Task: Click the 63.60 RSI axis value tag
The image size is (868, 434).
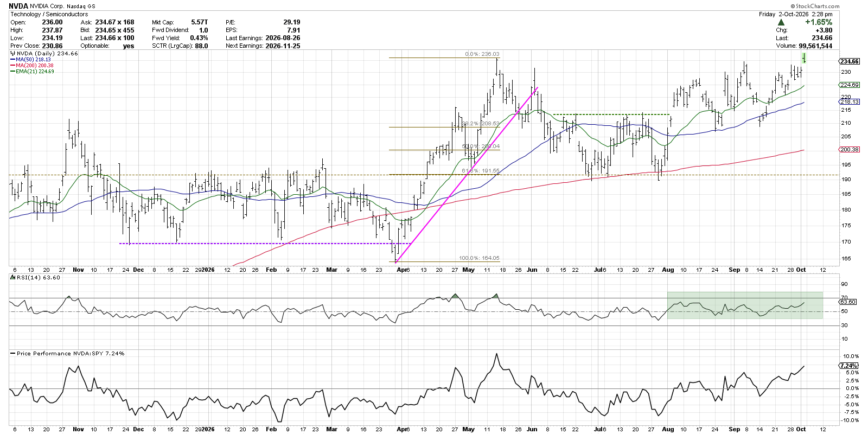Action: pyautogui.click(x=848, y=302)
